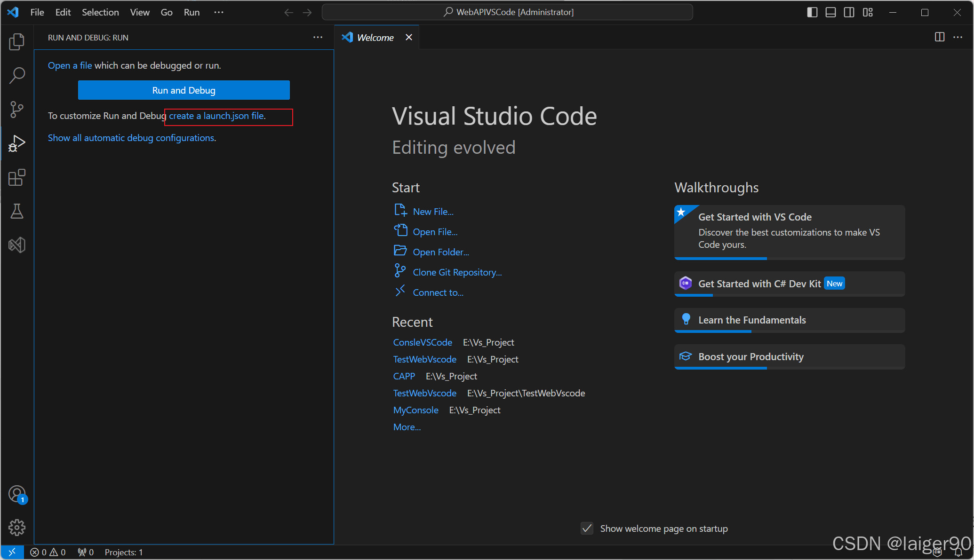Open the Manage gear settings icon
The image size is (974, 560).
[17, 527]
